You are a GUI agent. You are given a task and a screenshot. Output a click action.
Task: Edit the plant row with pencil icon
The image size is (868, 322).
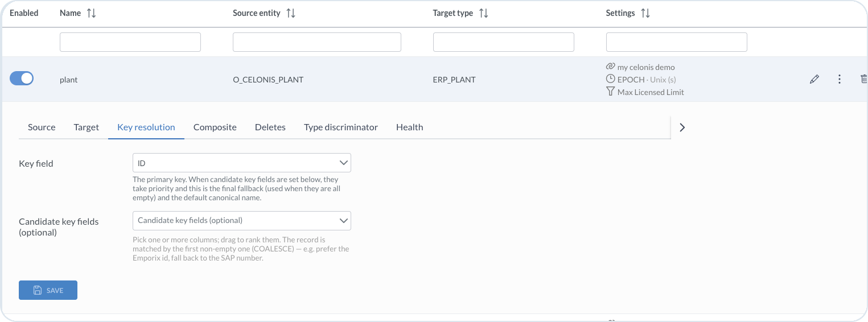pyautogui.click(x=814, y=80)
